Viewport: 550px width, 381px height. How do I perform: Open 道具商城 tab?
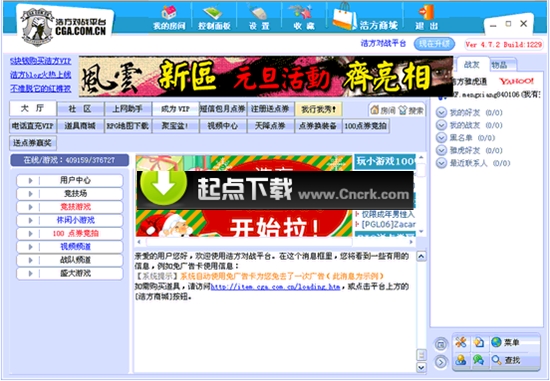pyautogui.click(x=80, y=126)
